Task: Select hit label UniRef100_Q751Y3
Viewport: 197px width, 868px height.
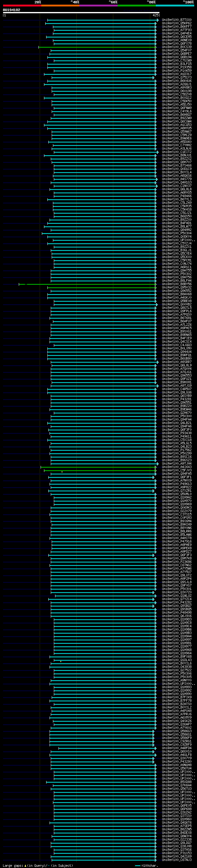Action: [x=176, y=78]
